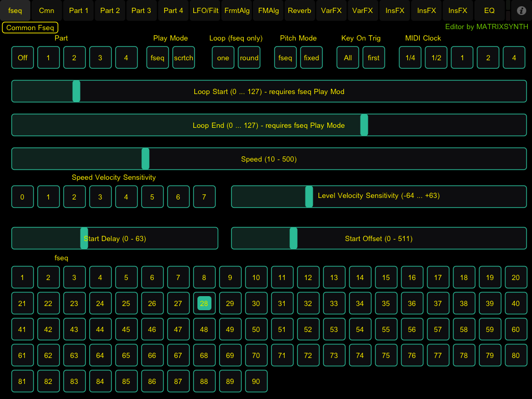This screenshot has height=399, width=532.
Task: Open the LFO/Filt tab
Action: click(204, 10)
